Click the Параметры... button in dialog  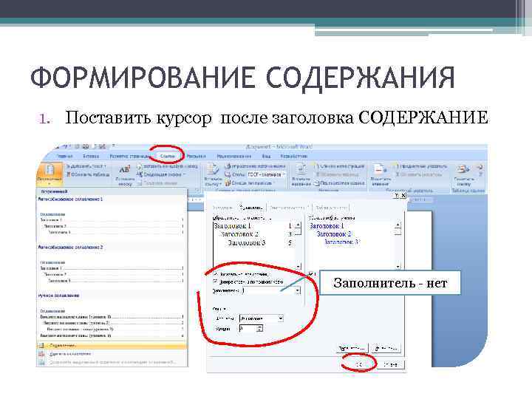tap(352, 348)
